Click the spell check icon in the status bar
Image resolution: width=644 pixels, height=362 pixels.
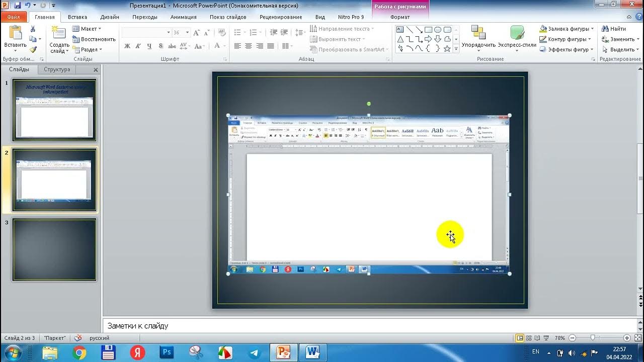78,338
